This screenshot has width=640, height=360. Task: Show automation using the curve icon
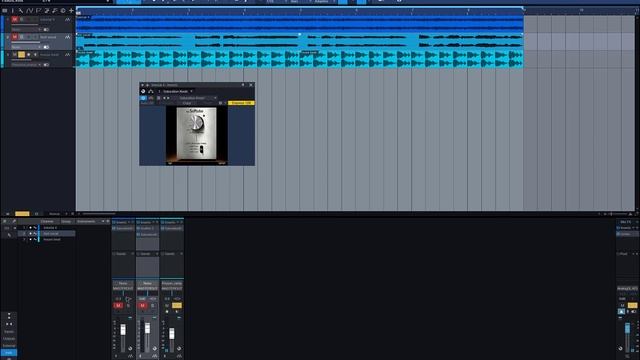pos(29,11)
